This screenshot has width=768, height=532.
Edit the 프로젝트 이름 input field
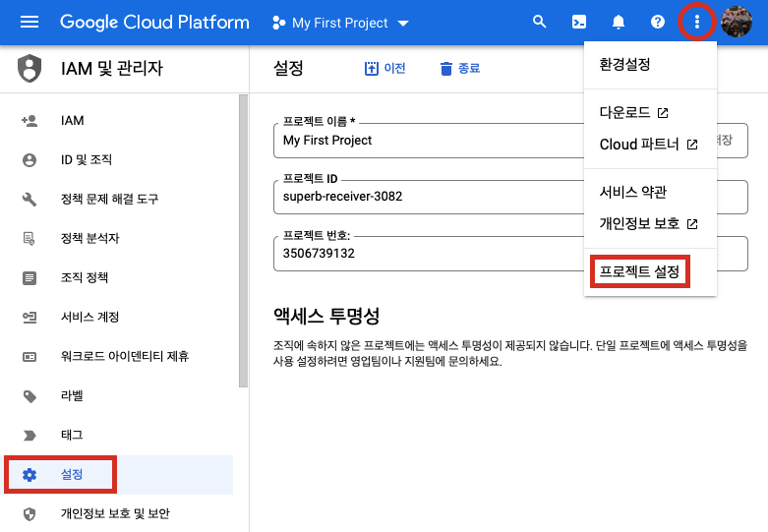click(x=510, y=141)
